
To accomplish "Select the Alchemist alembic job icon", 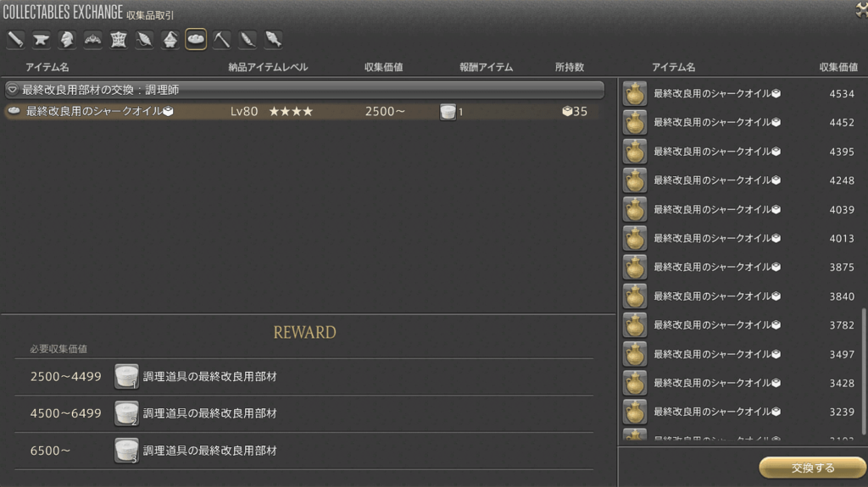I will click(x=170, y=39).
